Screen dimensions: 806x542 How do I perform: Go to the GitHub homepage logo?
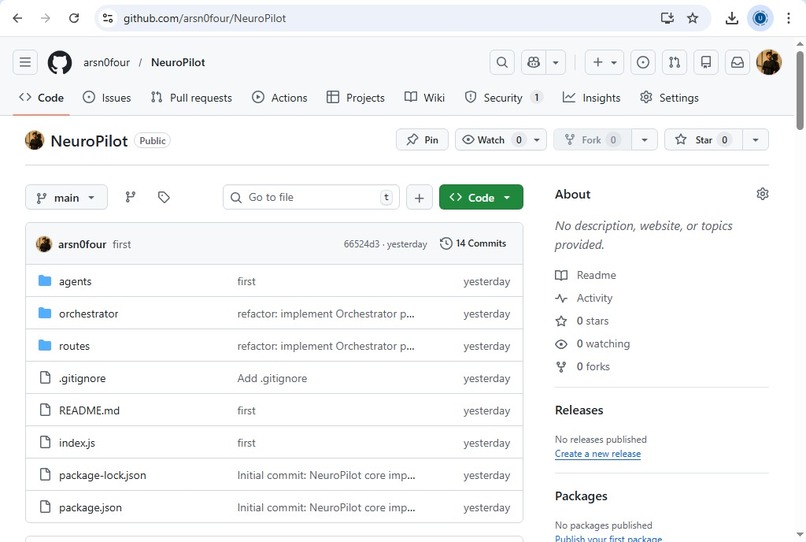(x=60, y=62)
